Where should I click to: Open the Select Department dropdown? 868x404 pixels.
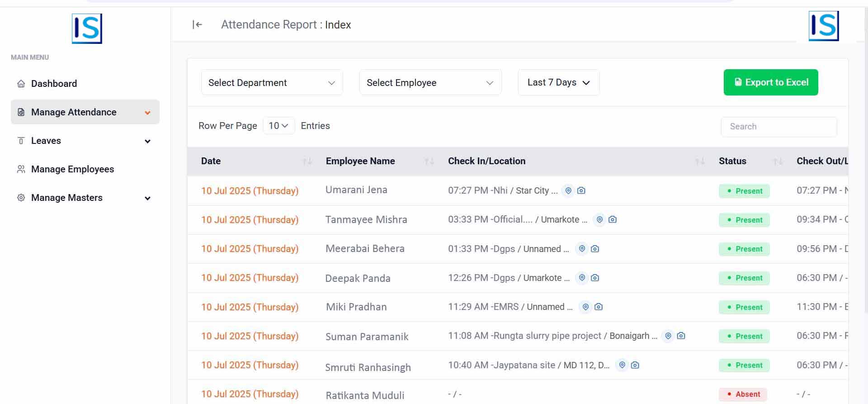click(x=272, y=83)
